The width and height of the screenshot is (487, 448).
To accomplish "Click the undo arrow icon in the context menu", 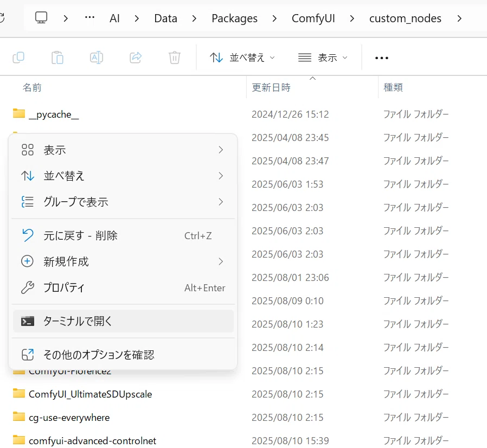I will [x=28, y=235].
